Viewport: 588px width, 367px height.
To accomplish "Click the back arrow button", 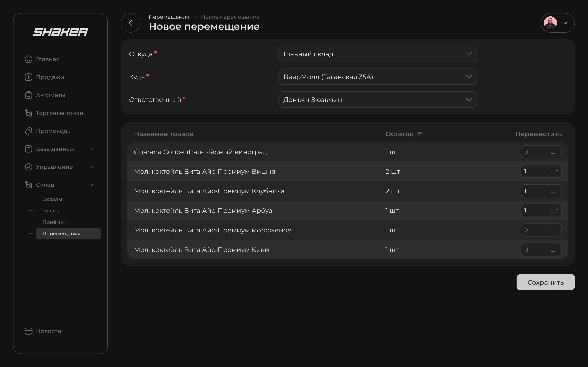I will coord(131,23).
